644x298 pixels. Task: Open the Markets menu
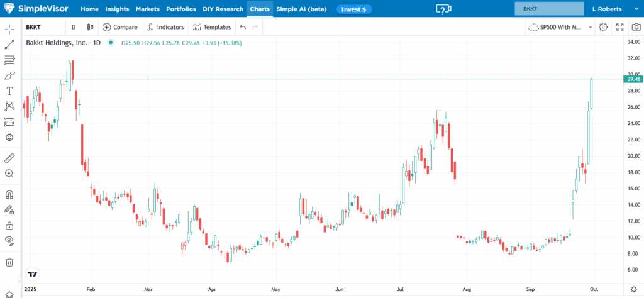point(147,9)
